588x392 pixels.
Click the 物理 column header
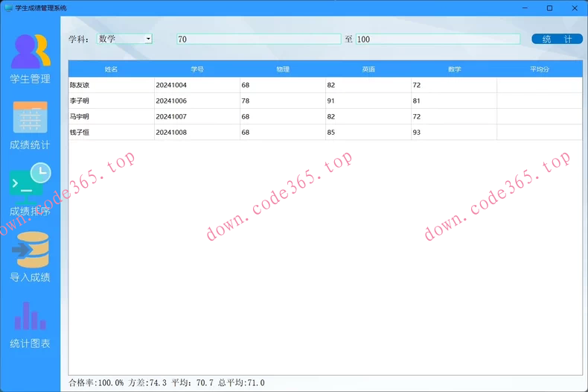[283, 69]
